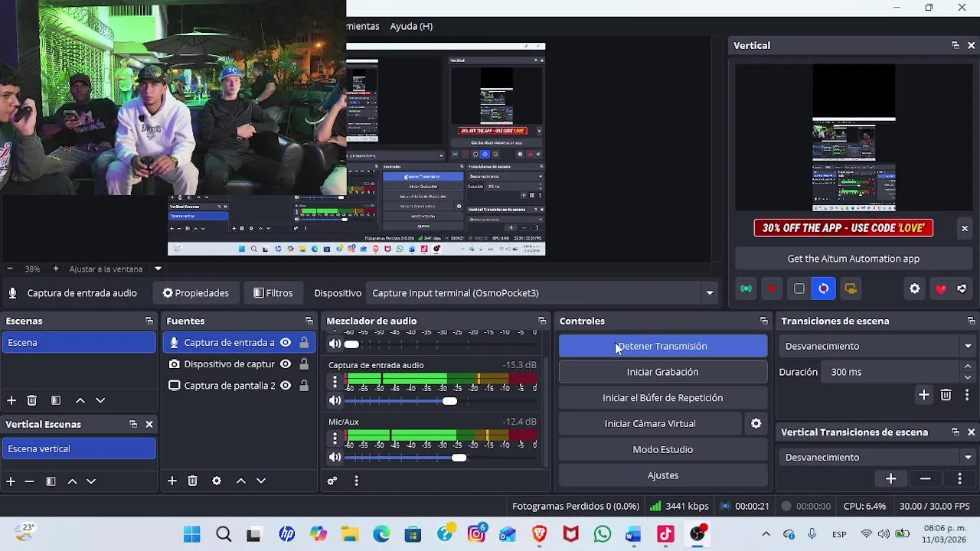The width and height of the screenshot is (980, 551).
Task: Open source properties gear in Fuentes toolbar
Action: click(217, 481)
